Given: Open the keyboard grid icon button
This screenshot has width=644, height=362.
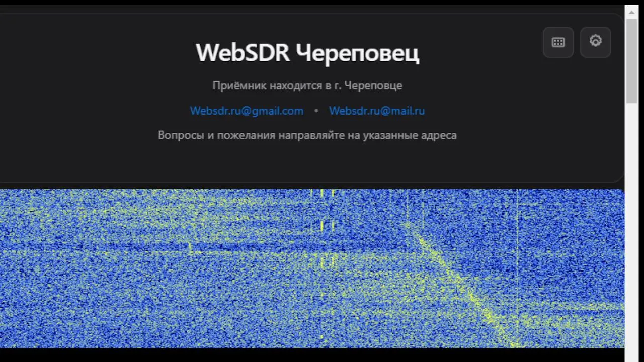Looking at the screenshot, I should 558,42.
